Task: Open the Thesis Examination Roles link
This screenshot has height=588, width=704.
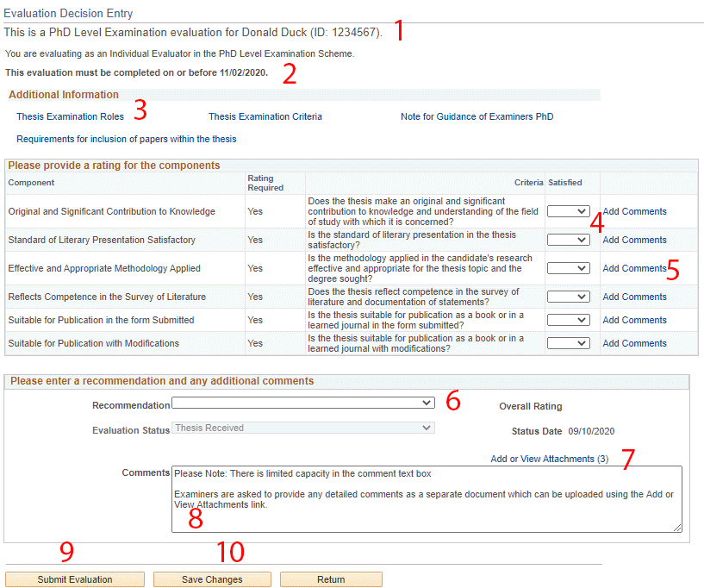Action: coord(70,116)
